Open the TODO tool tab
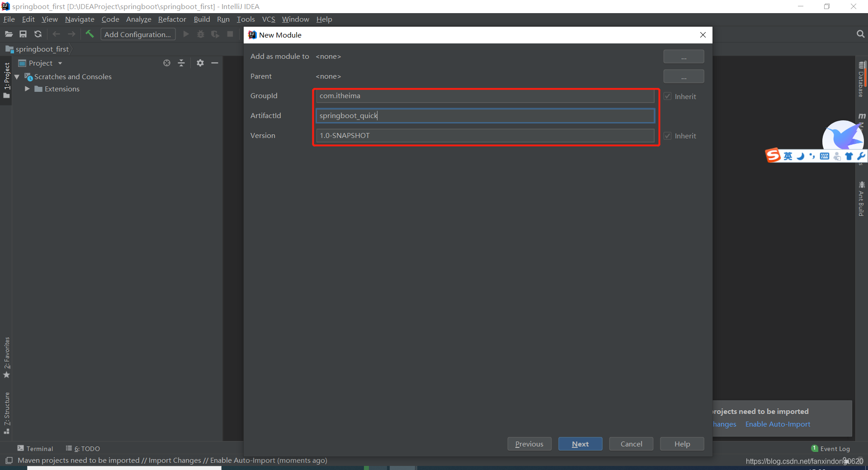 [83, 448]
